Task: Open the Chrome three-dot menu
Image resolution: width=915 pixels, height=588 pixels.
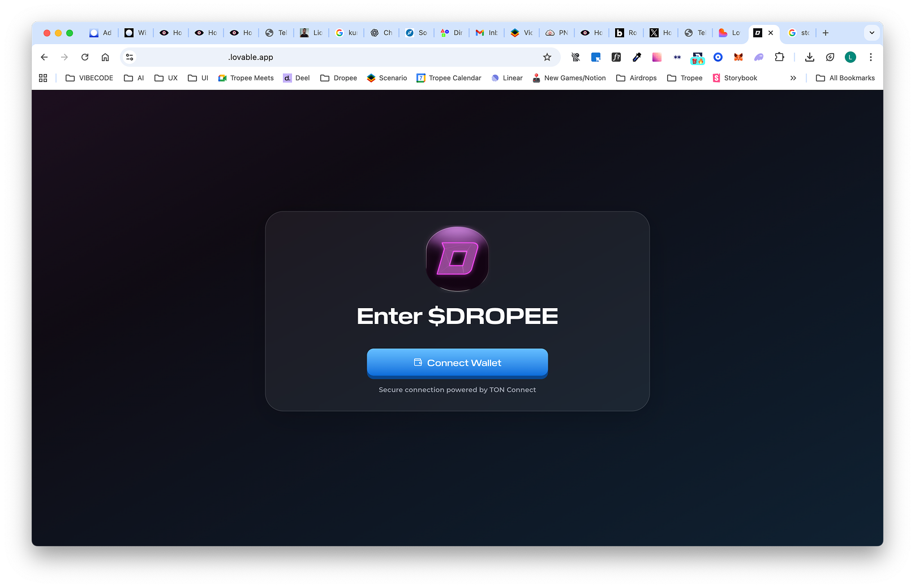Action: pos(871,57)
